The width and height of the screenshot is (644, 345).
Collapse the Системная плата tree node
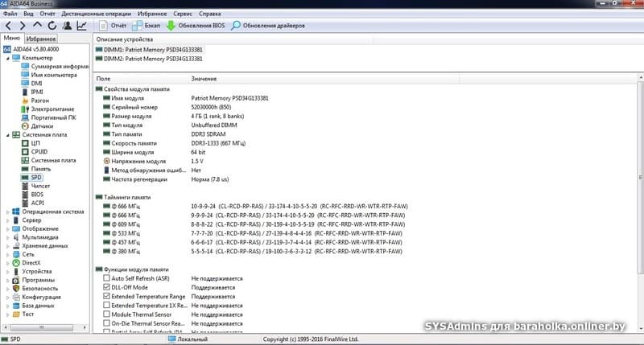[8, 135]
